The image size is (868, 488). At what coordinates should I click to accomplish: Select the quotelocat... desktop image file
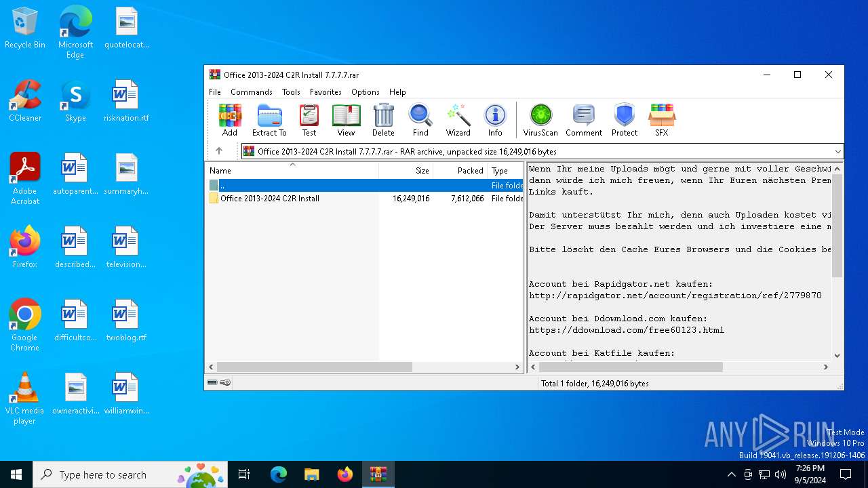tap(126, 28)
